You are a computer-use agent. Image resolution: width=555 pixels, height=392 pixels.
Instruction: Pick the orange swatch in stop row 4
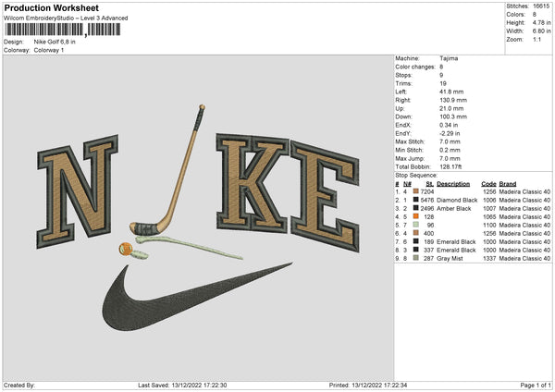[x=416, y=216]
